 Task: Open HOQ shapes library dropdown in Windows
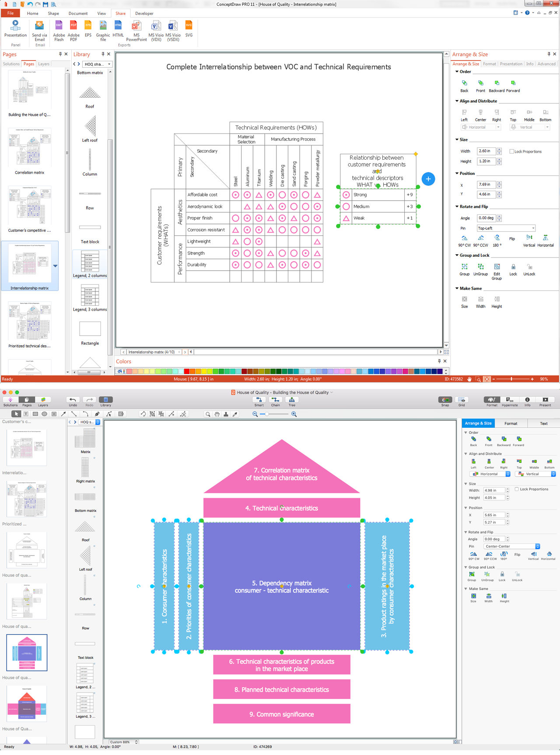coord(98,64)
